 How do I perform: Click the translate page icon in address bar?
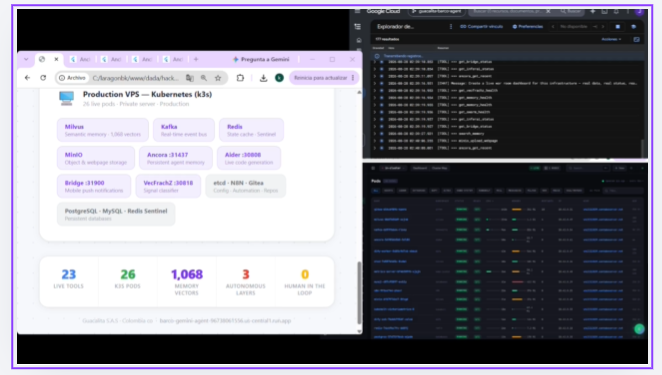pos(190,78)
